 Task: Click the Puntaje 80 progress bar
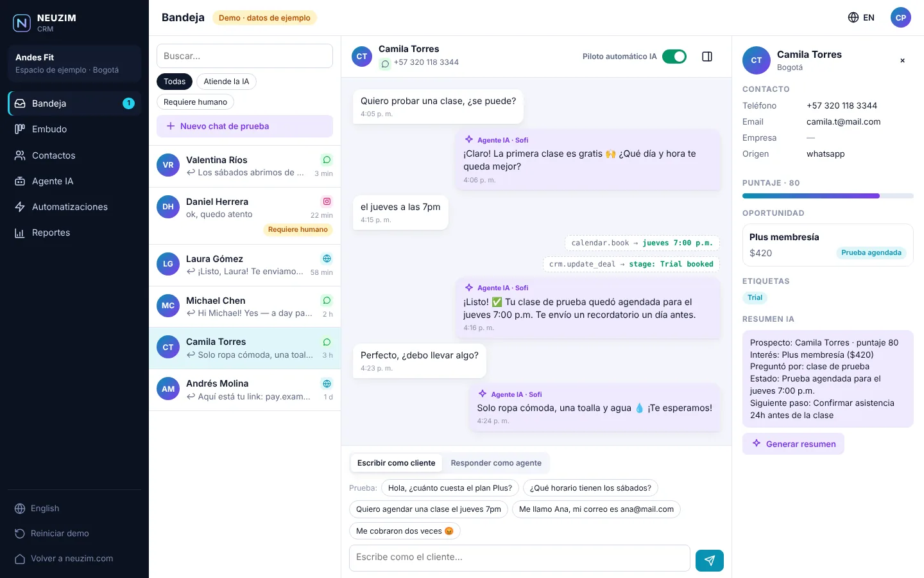[x=828, y=196]
